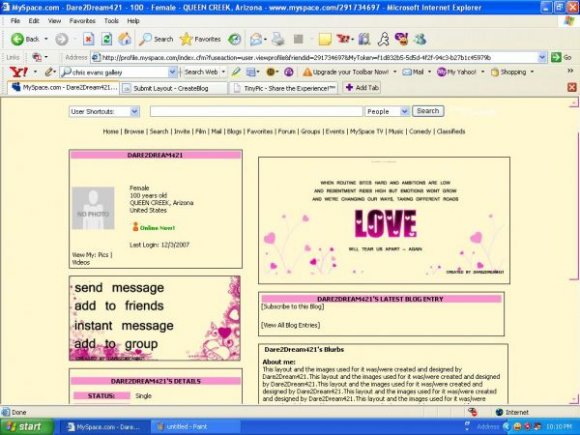This screenshot has height=435, width=580.
Task: Click the red Yahoo Y! toolbar button
Action: click(343, 38)
